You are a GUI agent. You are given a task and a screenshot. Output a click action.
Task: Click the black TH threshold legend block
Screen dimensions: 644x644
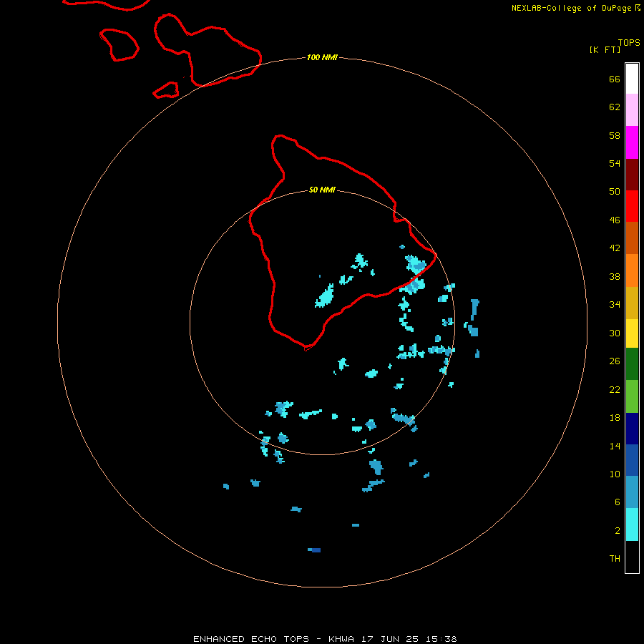pos(632,557)
